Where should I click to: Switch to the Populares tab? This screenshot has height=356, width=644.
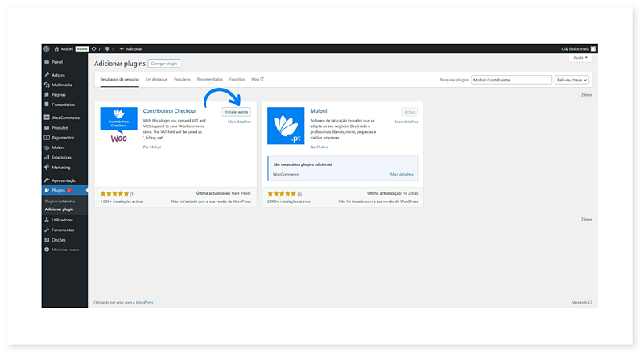[182, 80]
